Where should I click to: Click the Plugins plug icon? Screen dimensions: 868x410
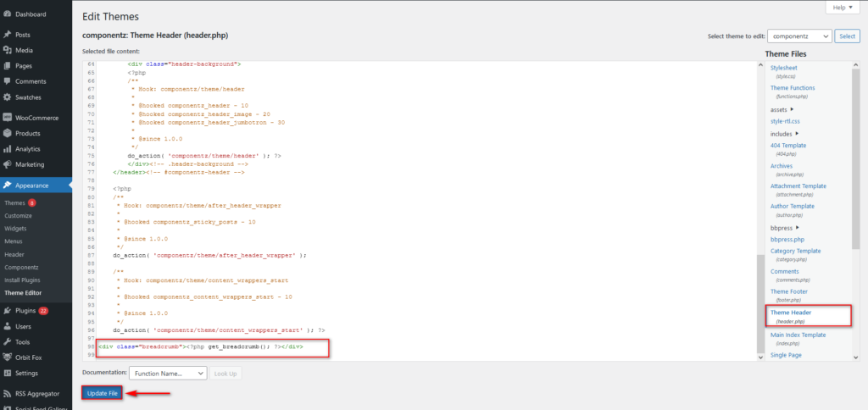coord(7,311)
